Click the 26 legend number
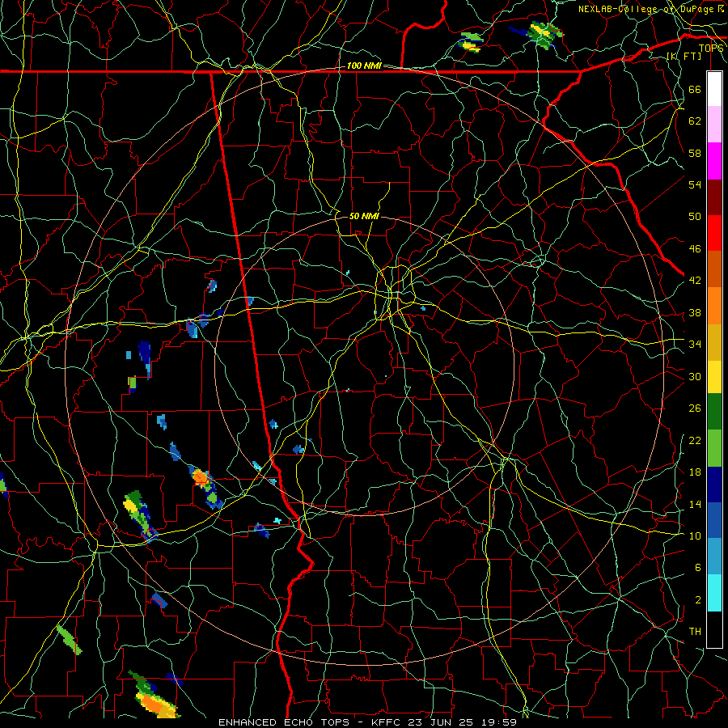Screen dimensions: 728x728 click(x=695, y=408)
